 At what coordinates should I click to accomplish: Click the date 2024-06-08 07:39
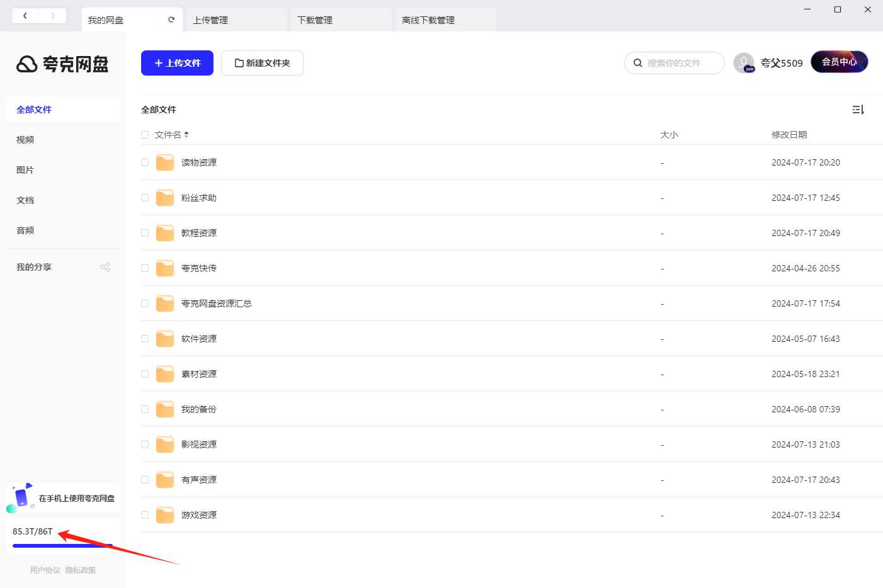pos(806,409)
